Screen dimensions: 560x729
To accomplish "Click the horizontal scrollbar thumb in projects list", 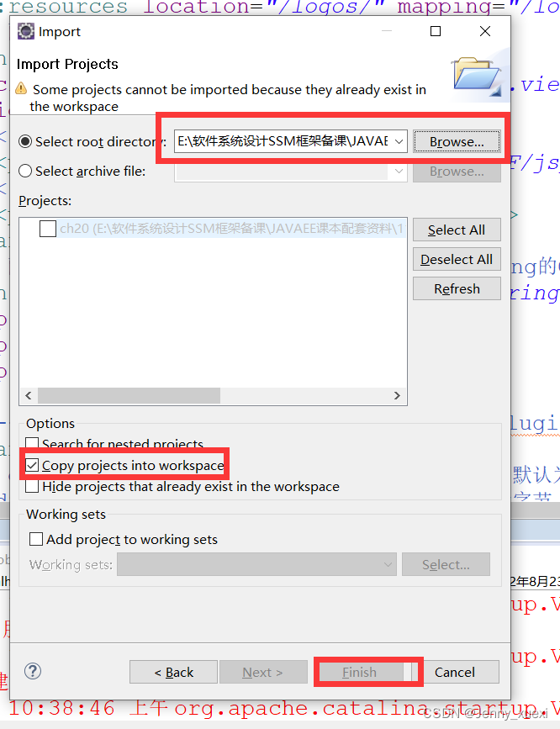I will tap(129, 395).
